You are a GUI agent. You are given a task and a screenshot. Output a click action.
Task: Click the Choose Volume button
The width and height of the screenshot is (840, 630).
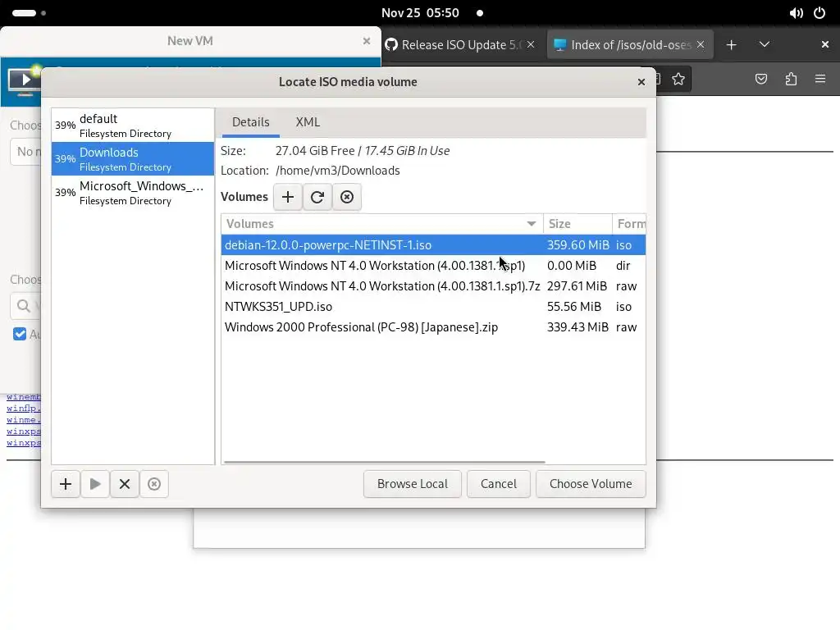coord(591,484)
